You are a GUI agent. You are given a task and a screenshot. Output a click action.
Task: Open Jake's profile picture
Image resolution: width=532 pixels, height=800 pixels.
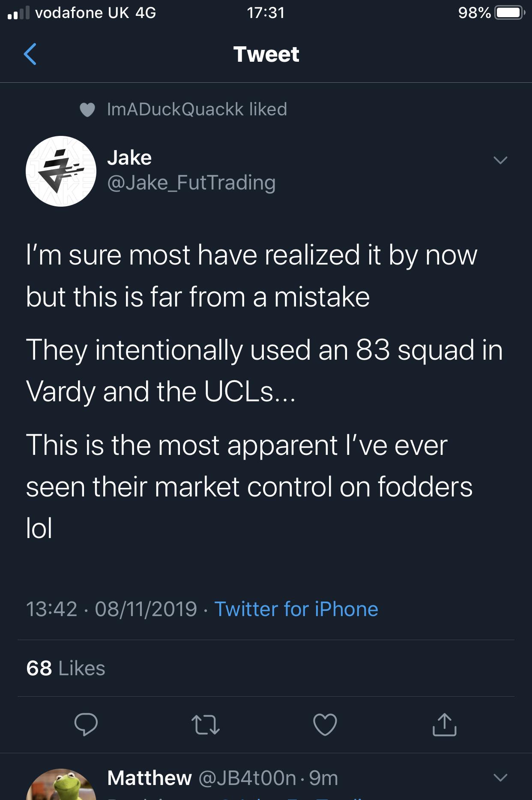click(x=61, y=171)
